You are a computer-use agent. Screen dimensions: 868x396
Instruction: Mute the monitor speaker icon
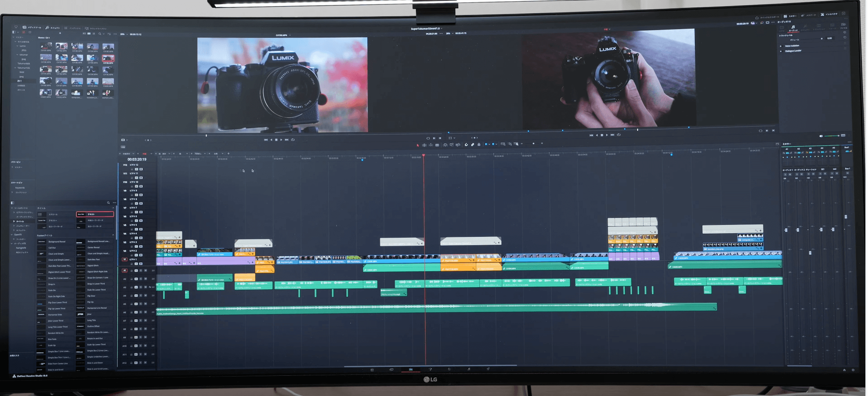(x=820, y=136)
